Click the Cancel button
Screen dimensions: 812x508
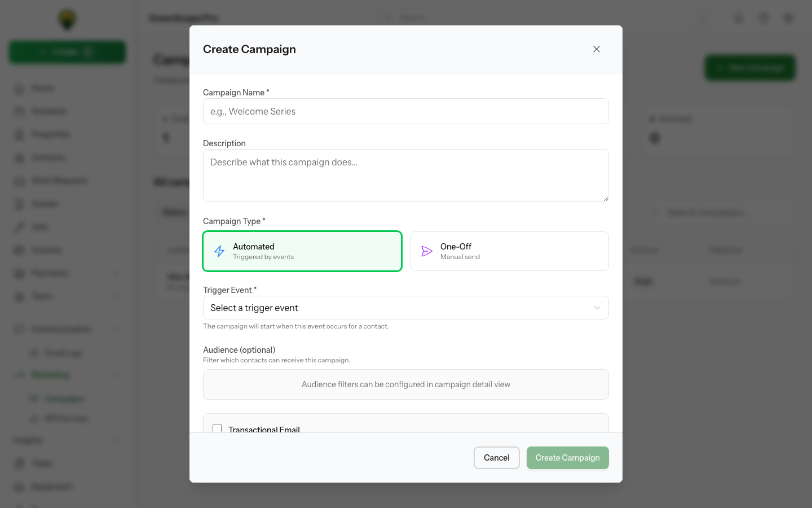coord(496,458)
